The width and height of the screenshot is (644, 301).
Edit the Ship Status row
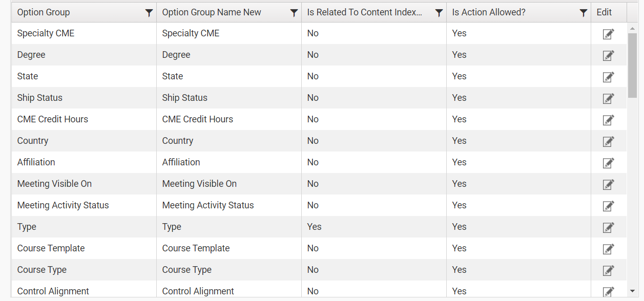point(608,98)
